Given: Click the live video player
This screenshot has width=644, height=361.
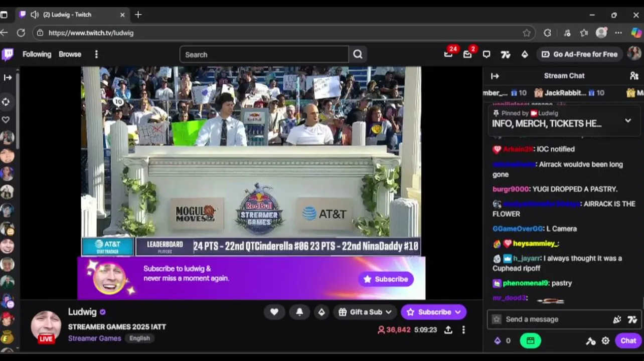Looking at the screenshot, I should click(251, 161).
